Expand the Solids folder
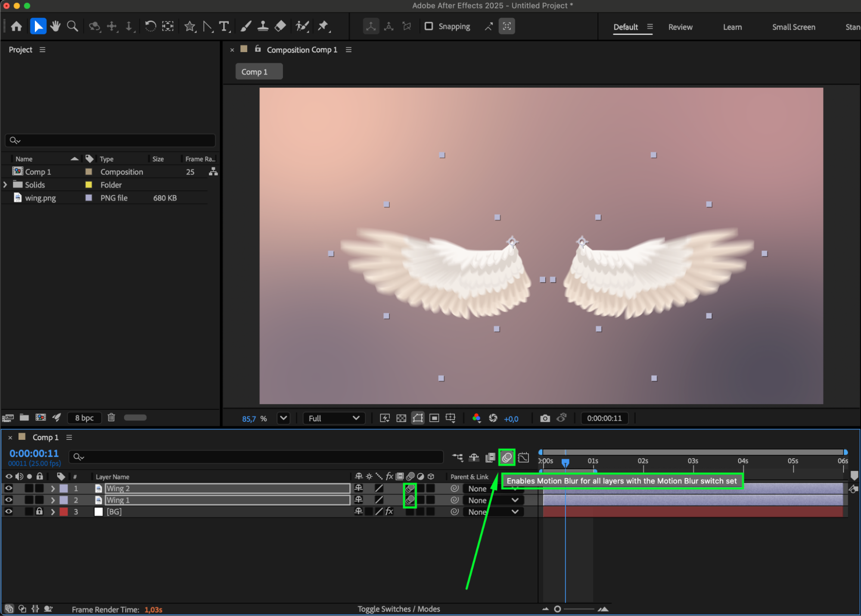The height and width of the screenshot is (616, 861). tap(5, 184)
